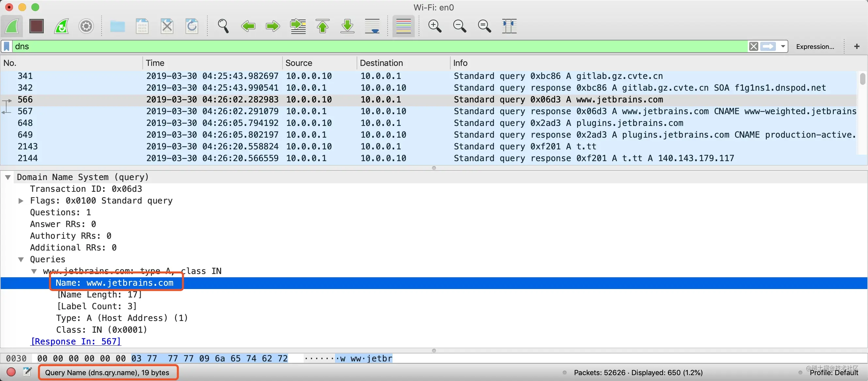The height and width of the screenshot is (381, 868).
Task: Open capture file properties notepad icon
Action: (x=27, y=372)
